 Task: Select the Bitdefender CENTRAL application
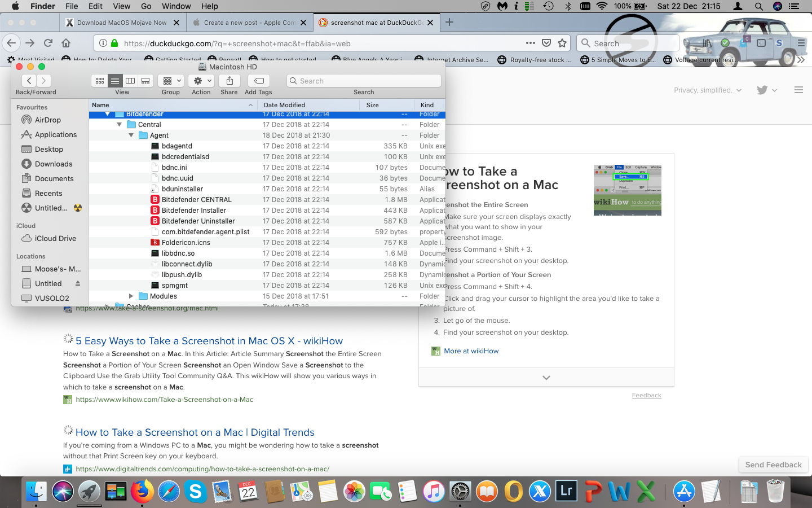[267, 200]
